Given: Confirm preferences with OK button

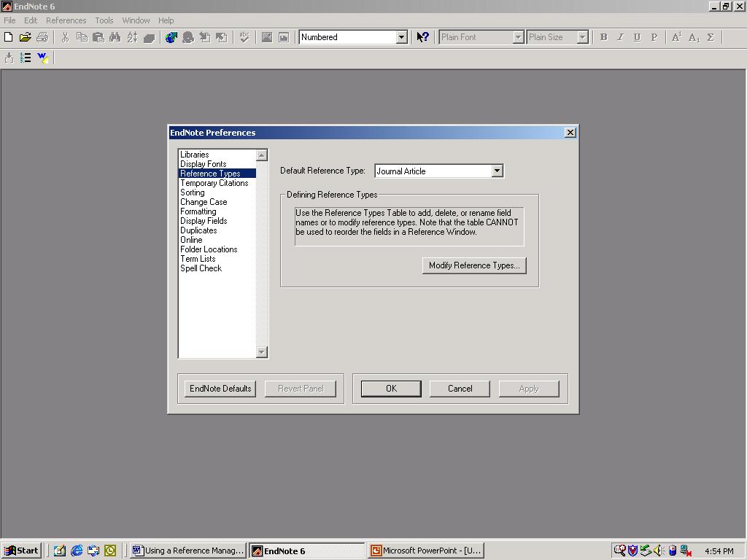Looking at the screenshot, I should 391,389.
